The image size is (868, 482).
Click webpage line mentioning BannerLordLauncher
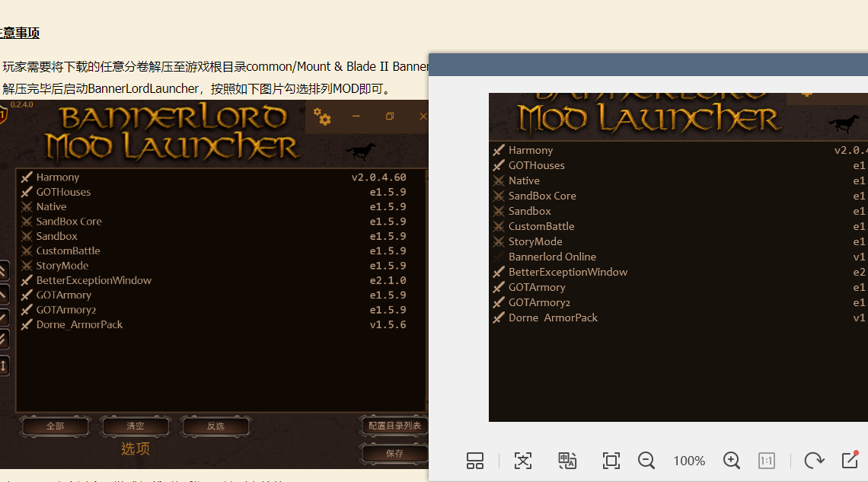click(198, 88)
